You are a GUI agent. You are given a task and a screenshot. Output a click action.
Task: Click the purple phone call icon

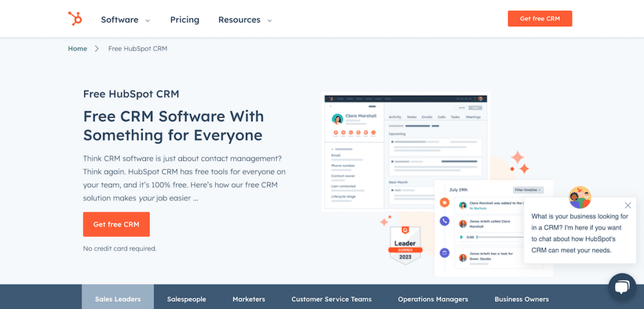click(x=445, y=221)
